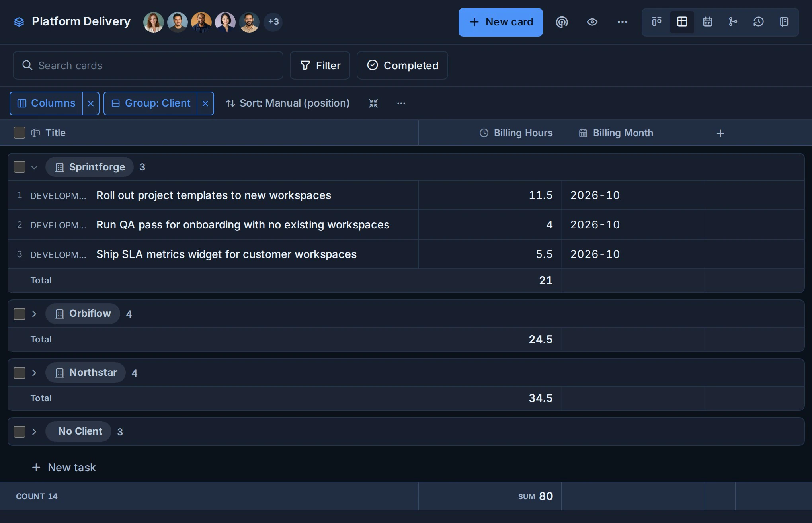The image size is (812, 523).
Task: Click the Platform Delivery layers logo icon
Action: pos(19,21)
